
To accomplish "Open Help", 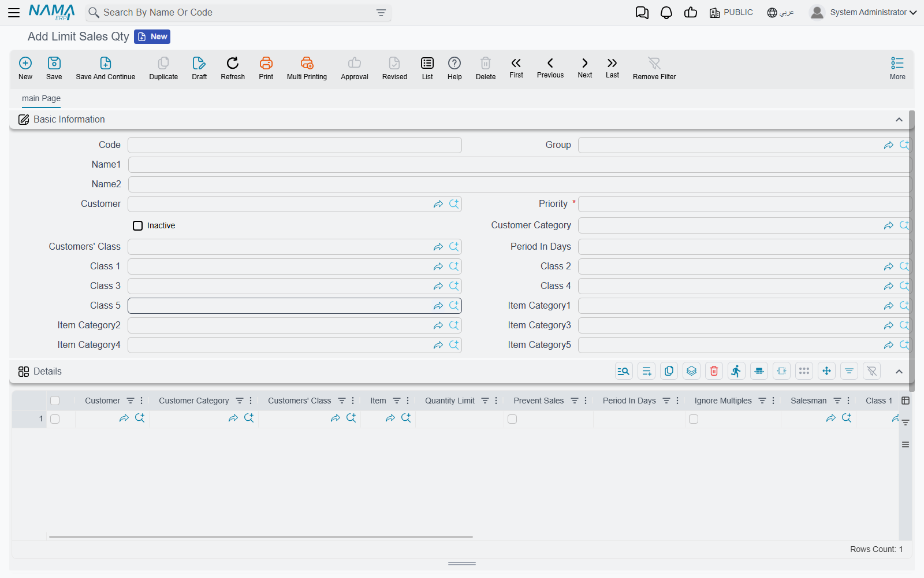I will tap(454, 68).
